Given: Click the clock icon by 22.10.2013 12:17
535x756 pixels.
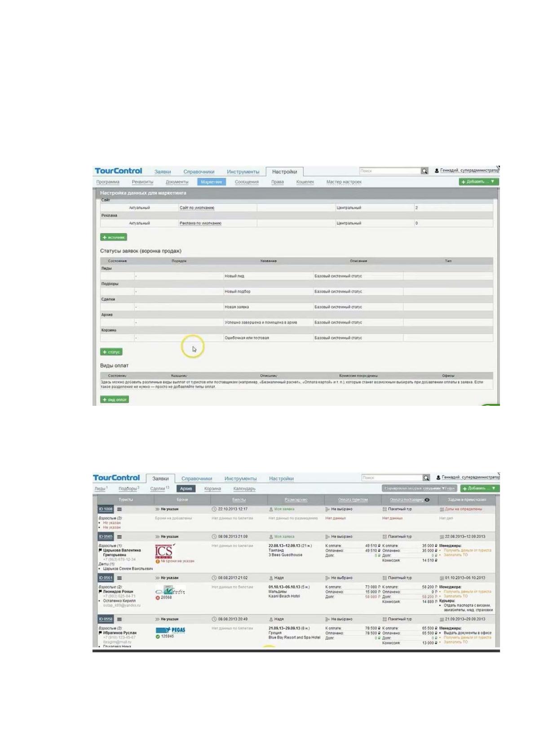Looking at the screenshot, I should pos(214,509).
